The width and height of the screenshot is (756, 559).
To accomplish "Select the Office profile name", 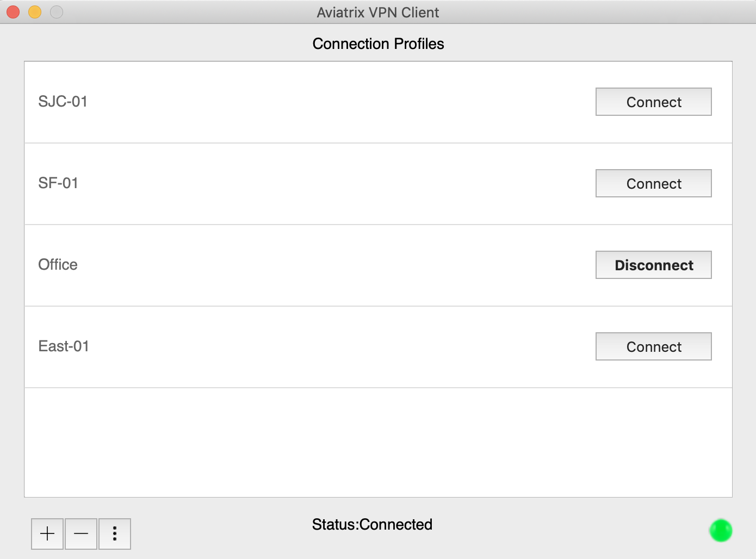I will (x=58, y=265).
